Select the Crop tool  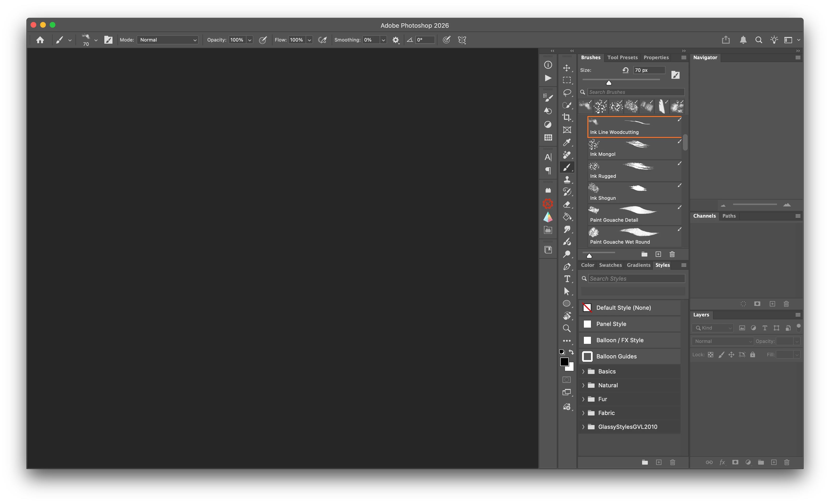pos(567,117)
